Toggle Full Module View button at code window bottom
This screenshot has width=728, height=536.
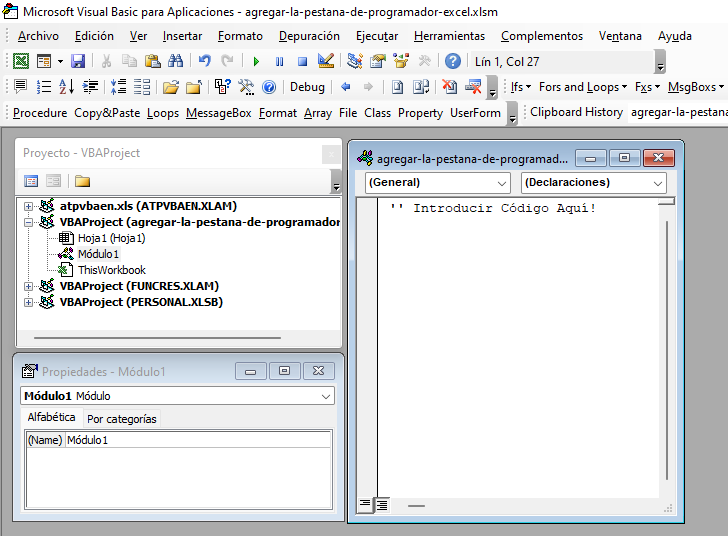(x=382, y=505)
